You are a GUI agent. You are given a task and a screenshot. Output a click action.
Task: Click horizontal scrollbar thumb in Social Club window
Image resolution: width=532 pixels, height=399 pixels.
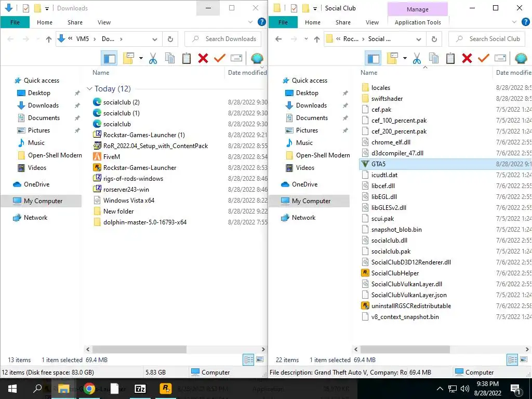tap(405, 349)
